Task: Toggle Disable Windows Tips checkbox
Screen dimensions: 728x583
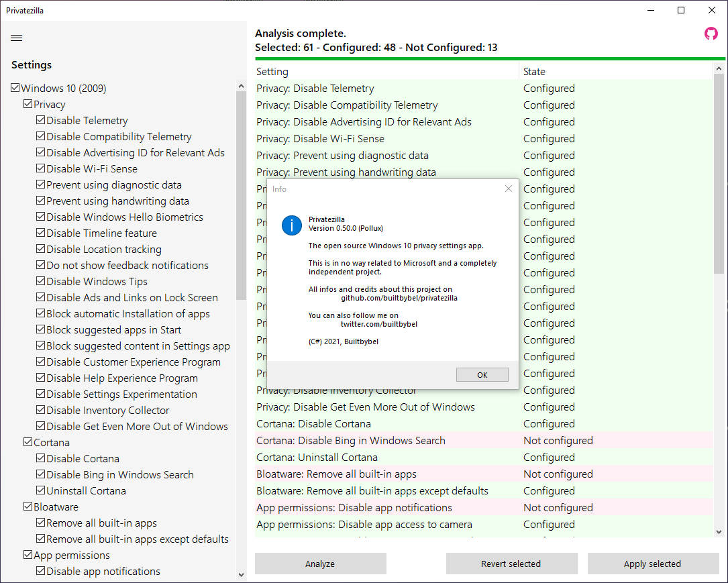Action: [x=40, y=281]
